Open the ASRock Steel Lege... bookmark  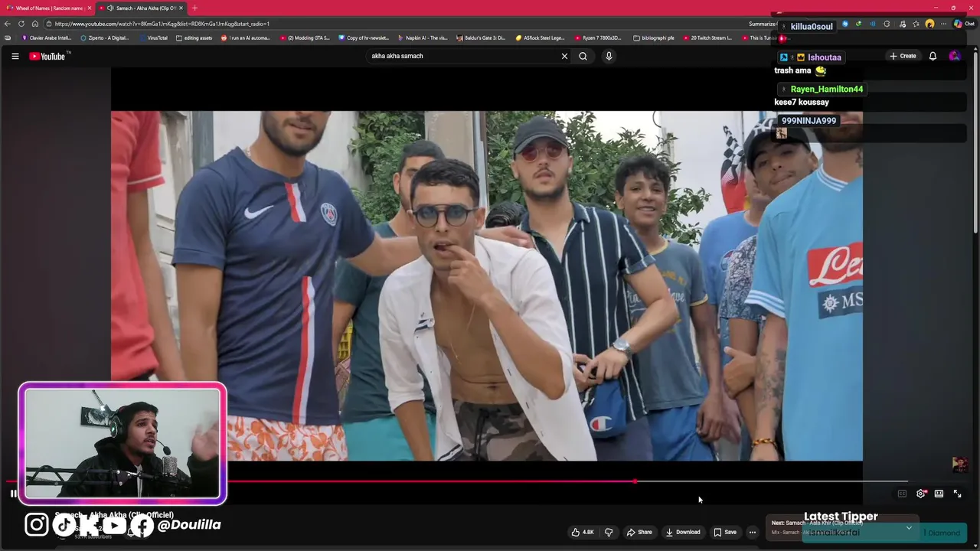pyautogui.click(x=540, y=37)
